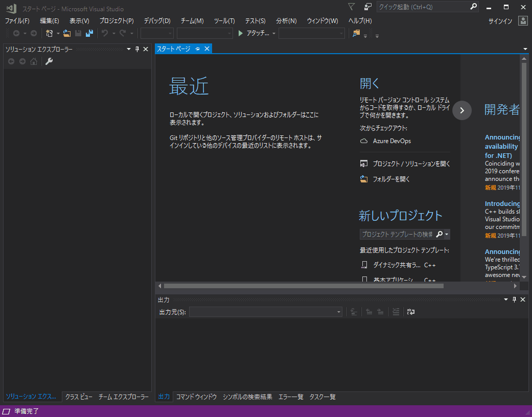
Task: Expand the template search options dropdown arrow
Action: pyautogui.click(x=447, y=234)
